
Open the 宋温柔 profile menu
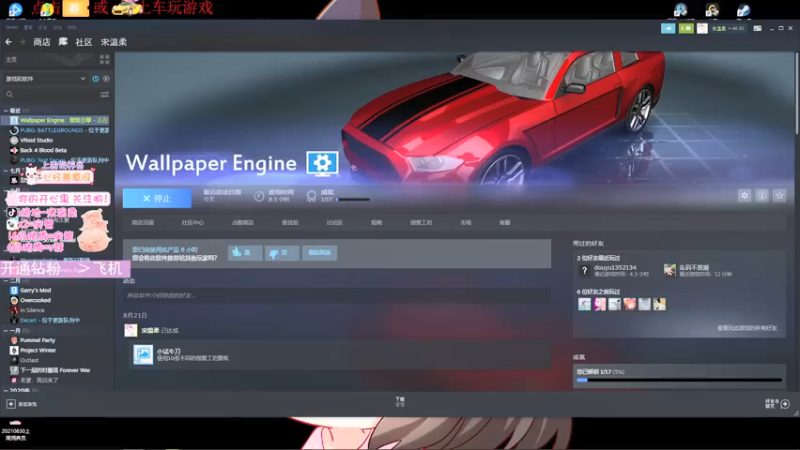click(113, 42)
